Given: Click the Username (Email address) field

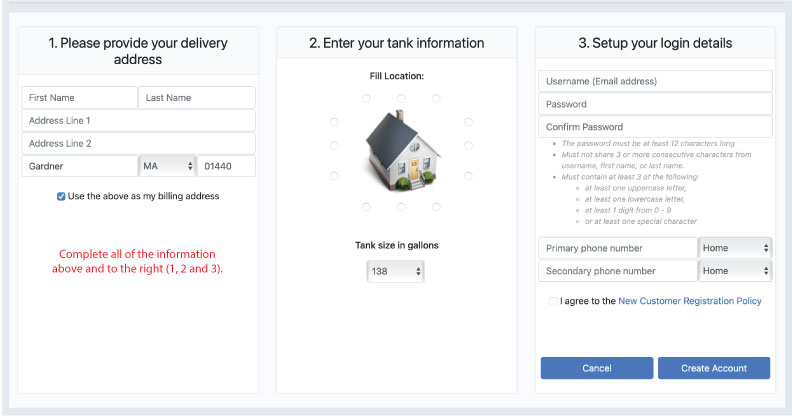Looking at the screenshot, I should click(655, 81).
